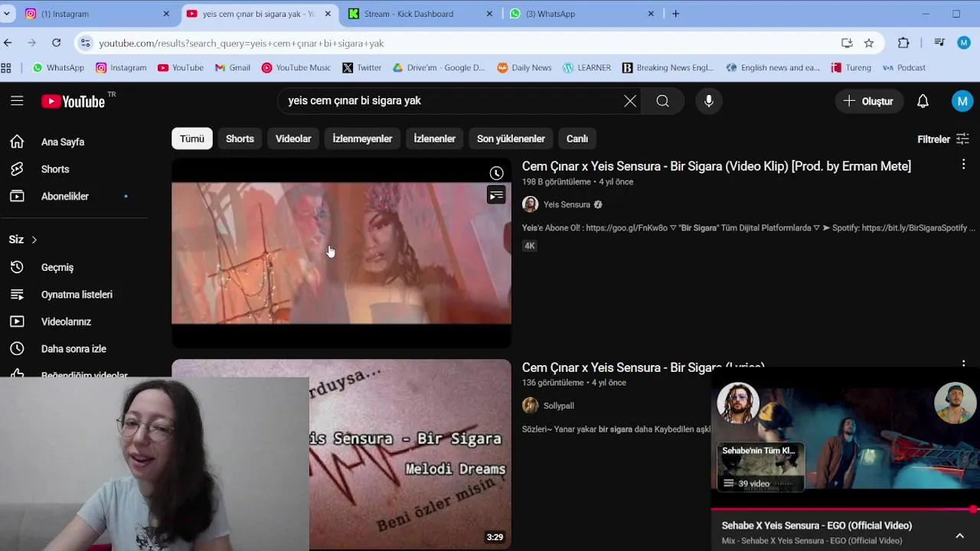Screen dimensions: 980x551
Task: Click the install app icon in address bar
Action: coord(847,43)
